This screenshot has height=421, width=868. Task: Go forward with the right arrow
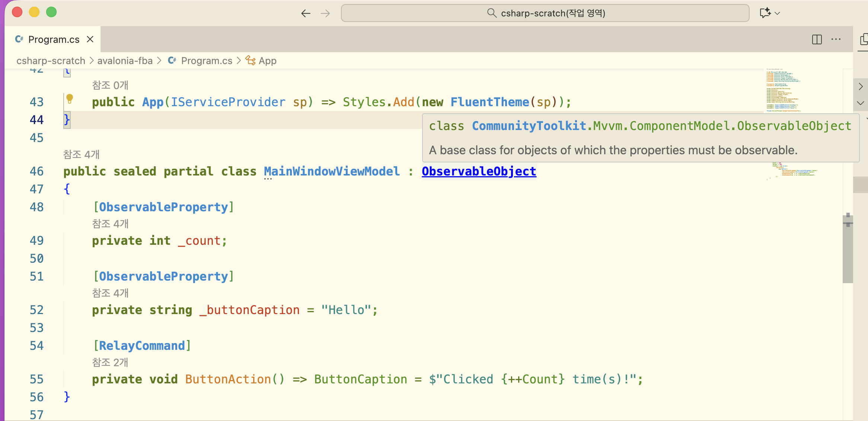click(325, 13)
